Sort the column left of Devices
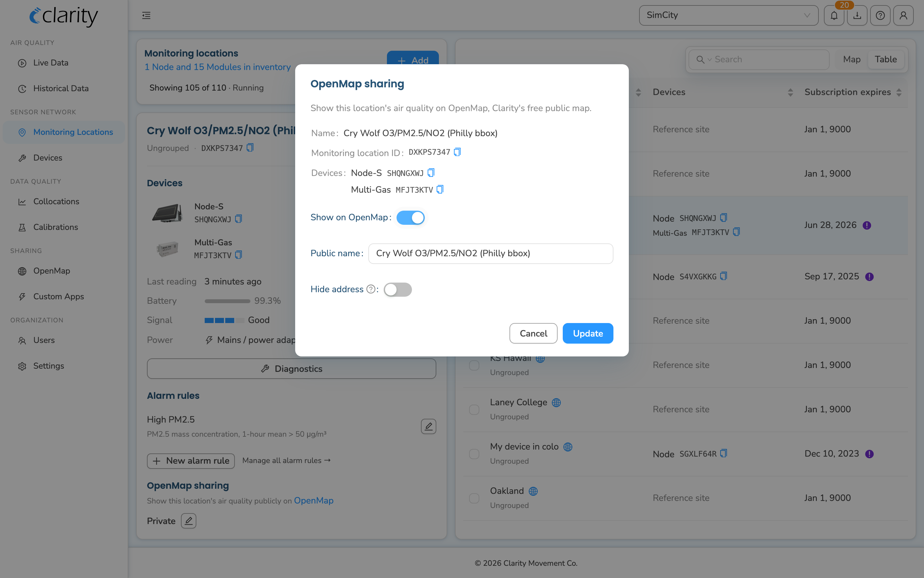 pos(638,92)
